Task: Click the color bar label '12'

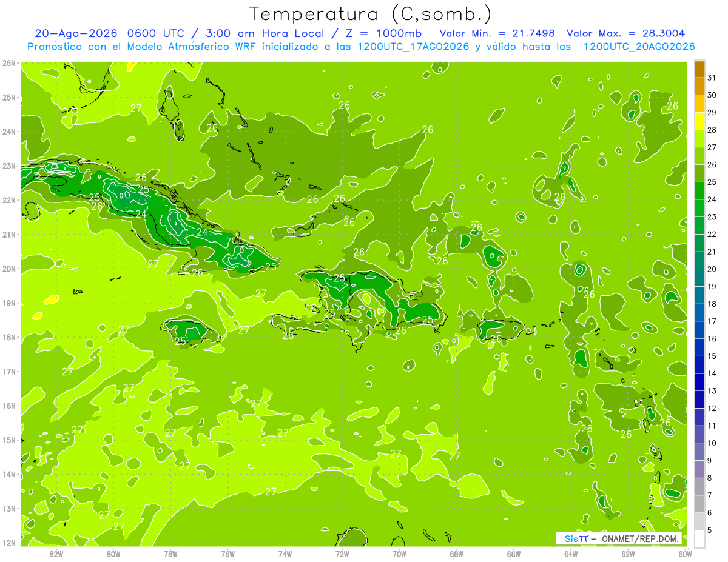Action: (712, 408)
